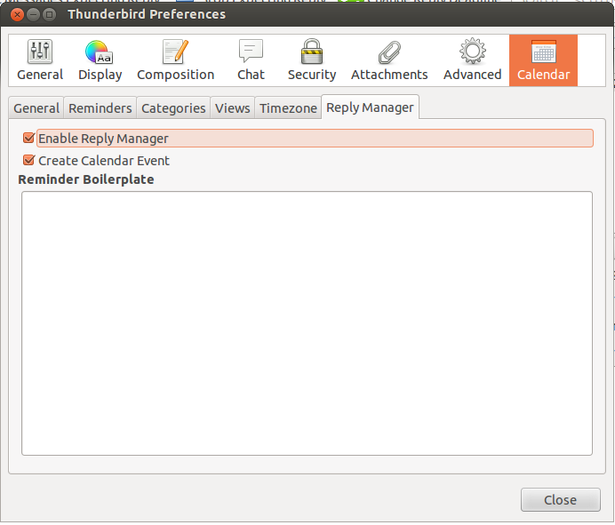Click the Reminder Boilerplate heading
Screen dimensions: 615x525
point(86,180)
